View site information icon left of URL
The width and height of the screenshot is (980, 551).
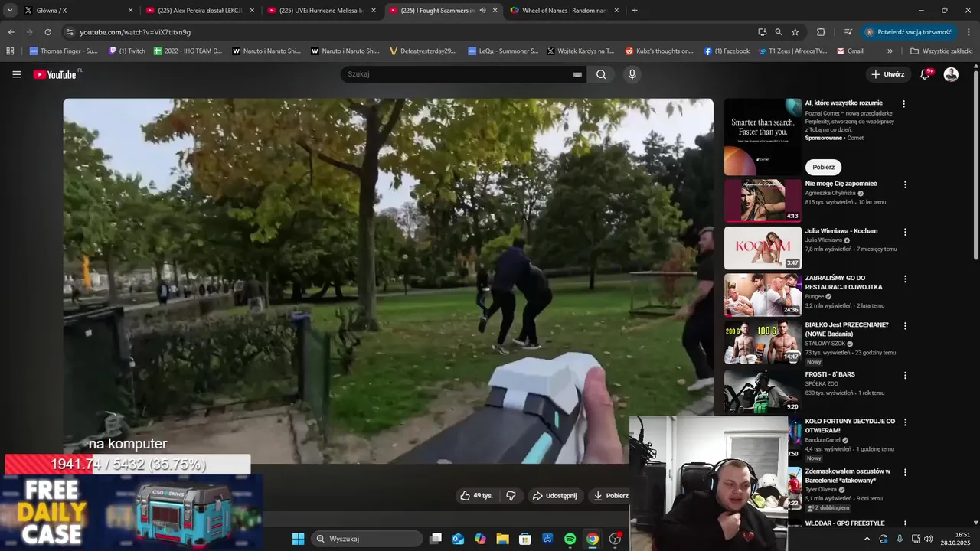(69, 32)
